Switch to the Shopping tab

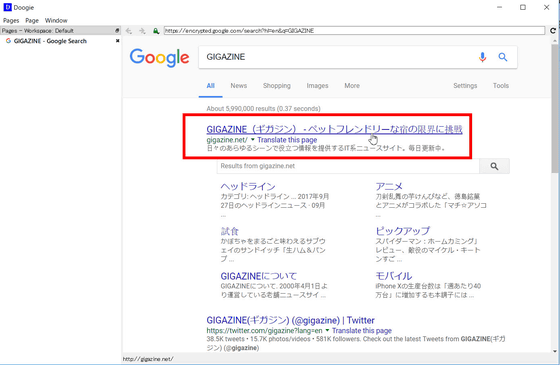277,86
